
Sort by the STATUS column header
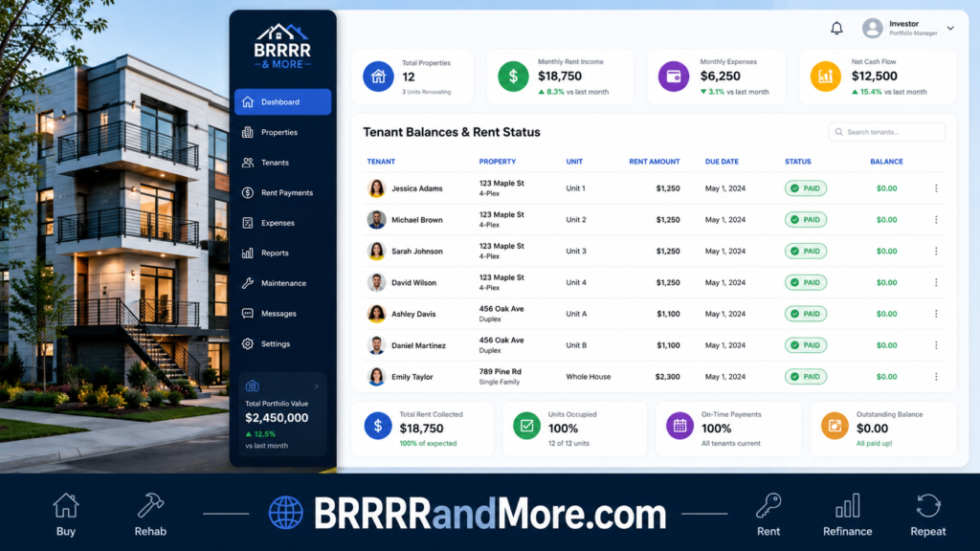pos(797,162)
